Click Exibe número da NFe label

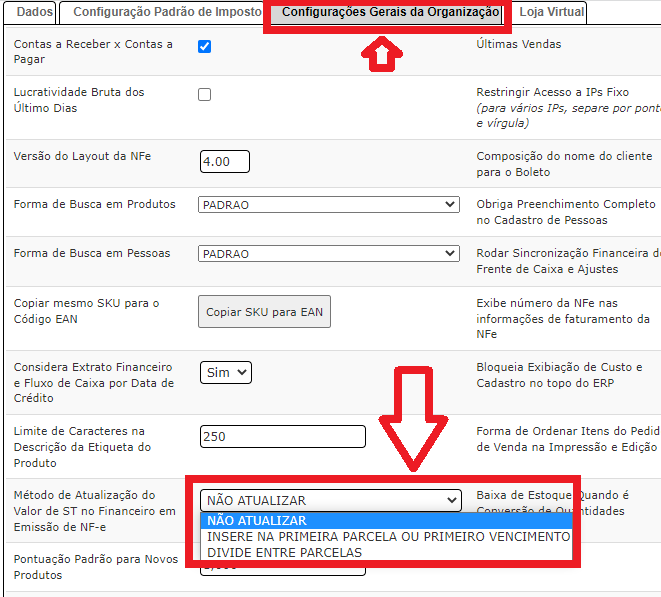(x=563, y=318)
